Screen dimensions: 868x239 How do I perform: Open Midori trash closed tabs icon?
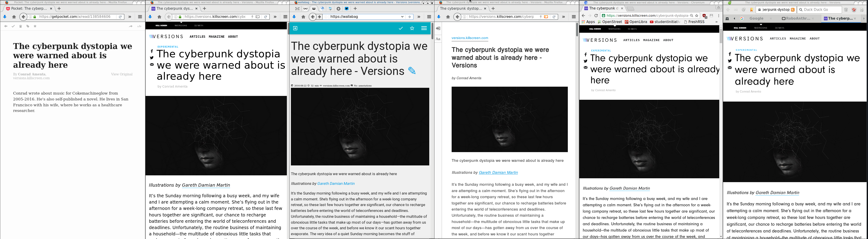(x=846, y=10)
